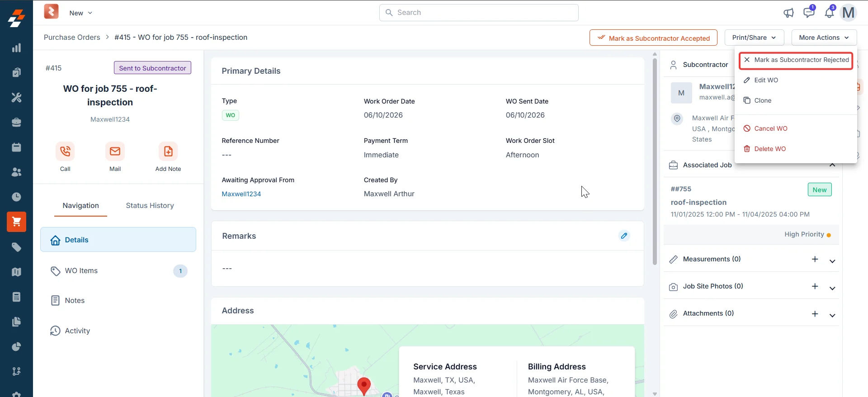Viewport: 868px width, 397px height.
Task: Click the Service Address heading
Action: tap(445, 367)
